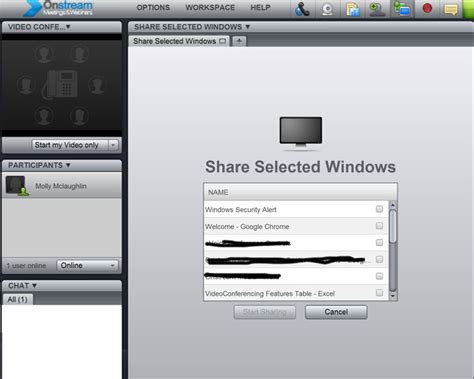This screenshot has width=474, height=379.
Task: Click the Onstream logo
Action: click(x=59, y=9)
